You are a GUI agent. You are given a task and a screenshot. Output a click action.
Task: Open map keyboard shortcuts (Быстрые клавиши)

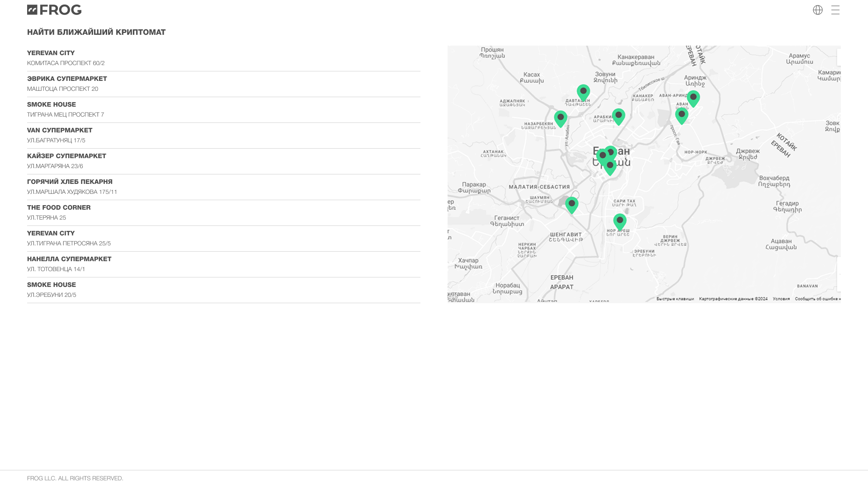point(675,299)
